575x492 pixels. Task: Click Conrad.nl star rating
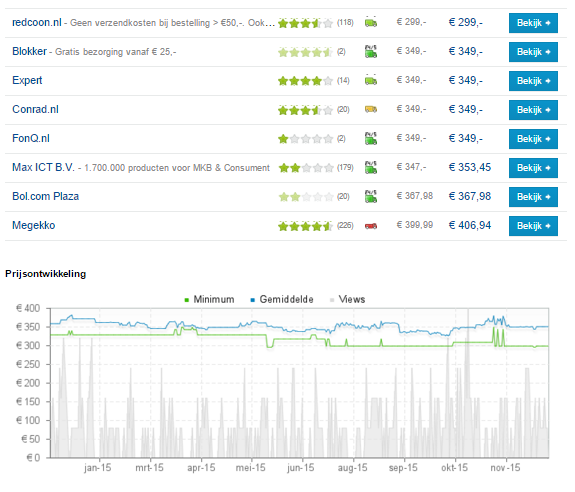(x=305, y=110)
